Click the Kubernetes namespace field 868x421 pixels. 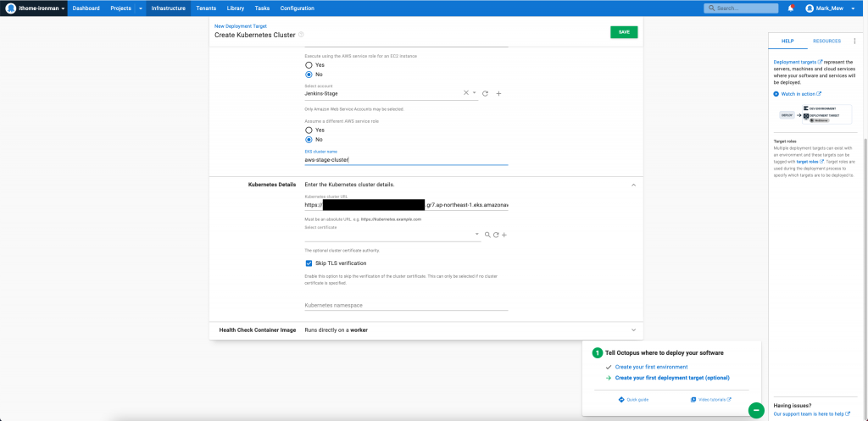pos(406,306)
